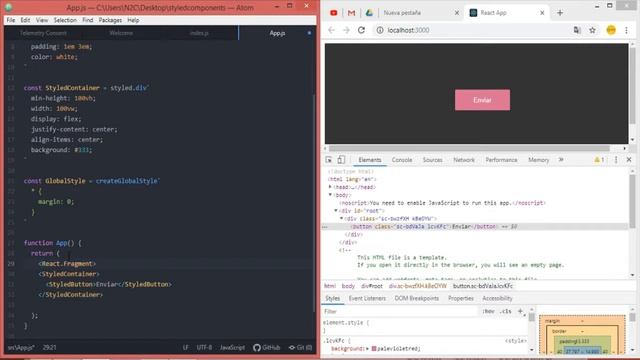Toggle the .cls class editor
The height and width of the screenshot is (360, 640).
506,311
